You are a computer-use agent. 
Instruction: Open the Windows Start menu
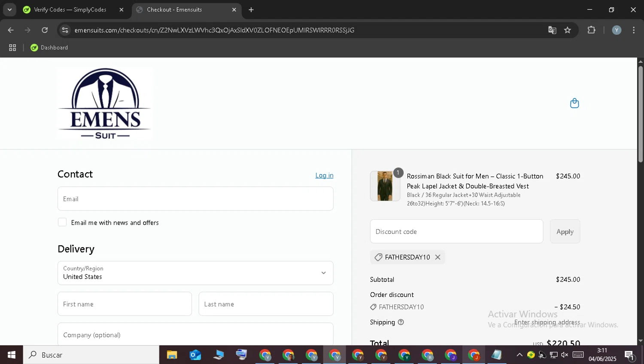coord(12,355)
